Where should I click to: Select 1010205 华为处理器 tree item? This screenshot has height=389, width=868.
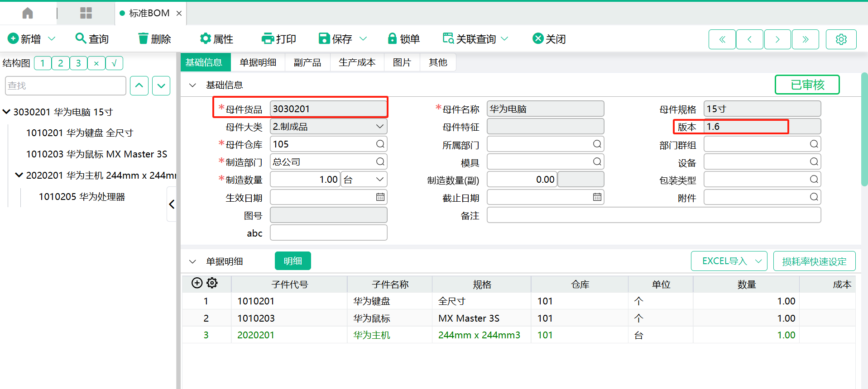tap(82, 197)
